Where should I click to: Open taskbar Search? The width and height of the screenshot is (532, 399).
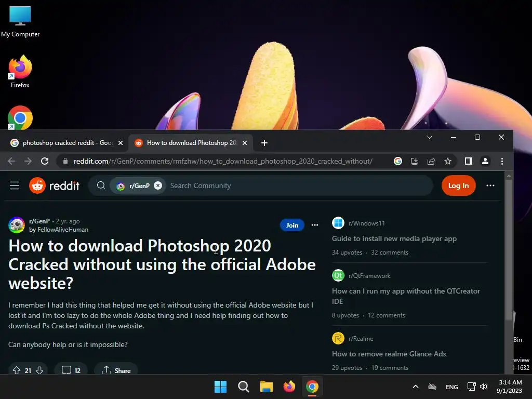coord(244,387)
